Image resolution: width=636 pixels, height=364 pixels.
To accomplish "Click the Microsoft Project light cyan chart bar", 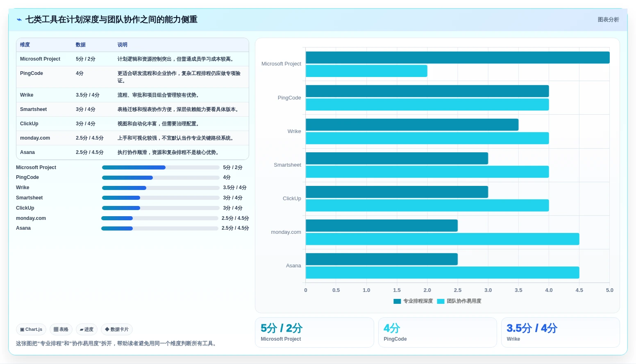I will pos(366,71).
